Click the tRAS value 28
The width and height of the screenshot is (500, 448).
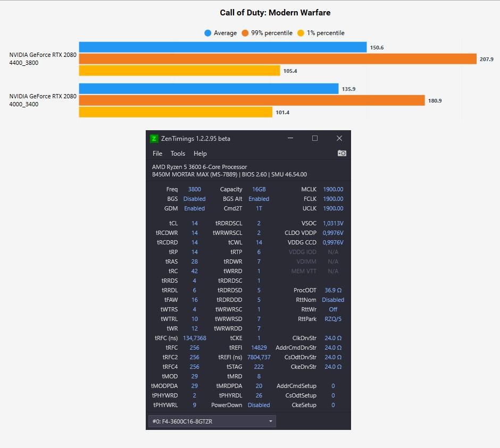click(195, 261)
